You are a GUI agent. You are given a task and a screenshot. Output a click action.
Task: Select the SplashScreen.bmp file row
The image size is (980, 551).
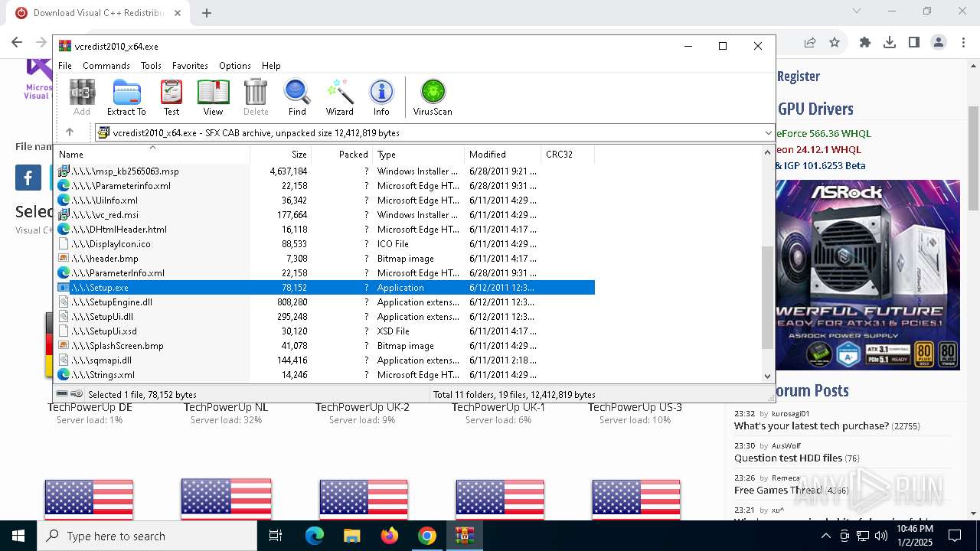[x=325, y=346]
